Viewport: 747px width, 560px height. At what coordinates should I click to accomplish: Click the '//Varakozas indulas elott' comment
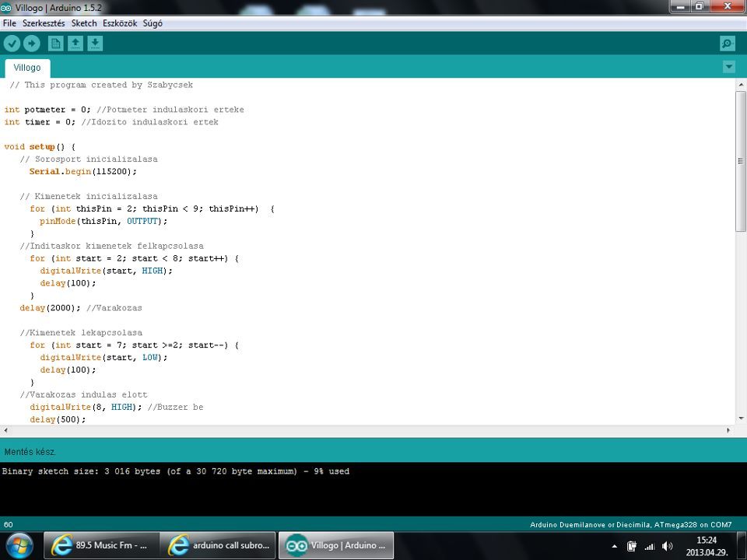(x=83, y=394)
